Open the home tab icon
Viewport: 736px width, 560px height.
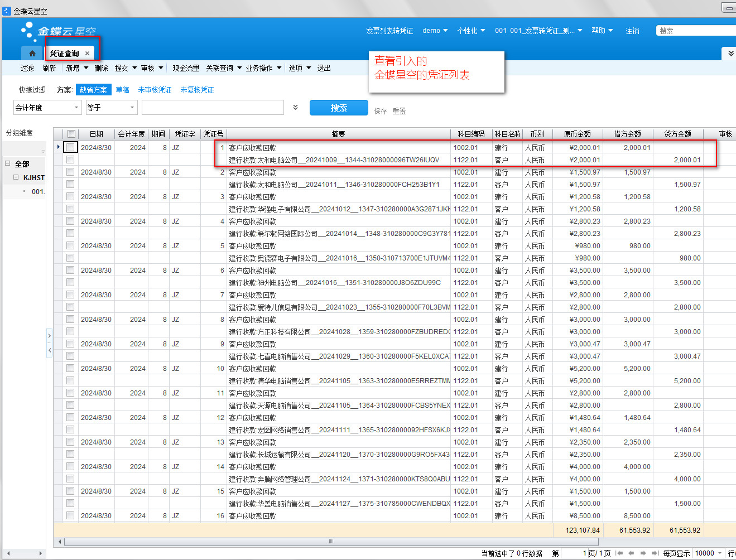pos(32,53)
